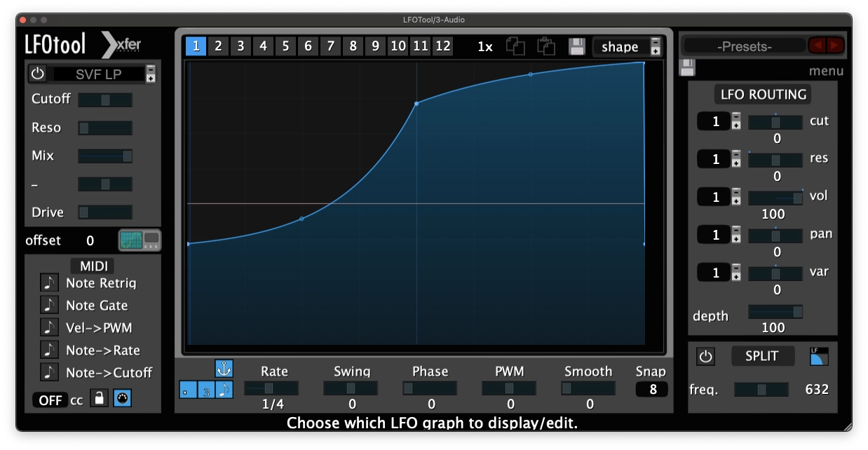
Task: Adjust the Cutoff slider
Action: (105, 100)
